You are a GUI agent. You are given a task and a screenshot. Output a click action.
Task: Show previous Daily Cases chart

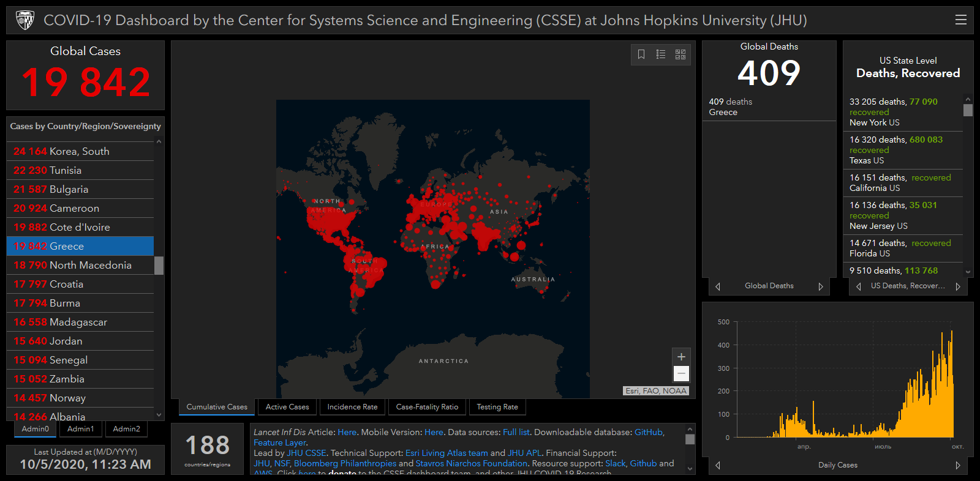[718, 465]
